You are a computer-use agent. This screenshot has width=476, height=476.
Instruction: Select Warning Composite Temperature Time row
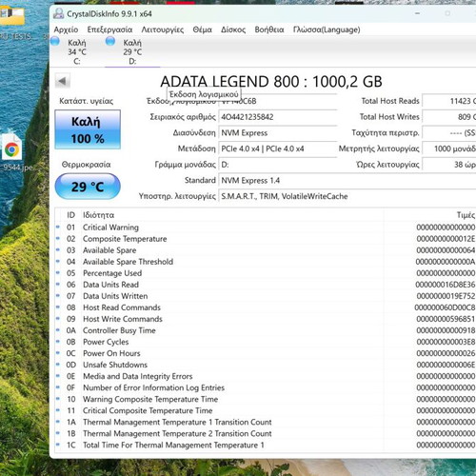[266, 399]
